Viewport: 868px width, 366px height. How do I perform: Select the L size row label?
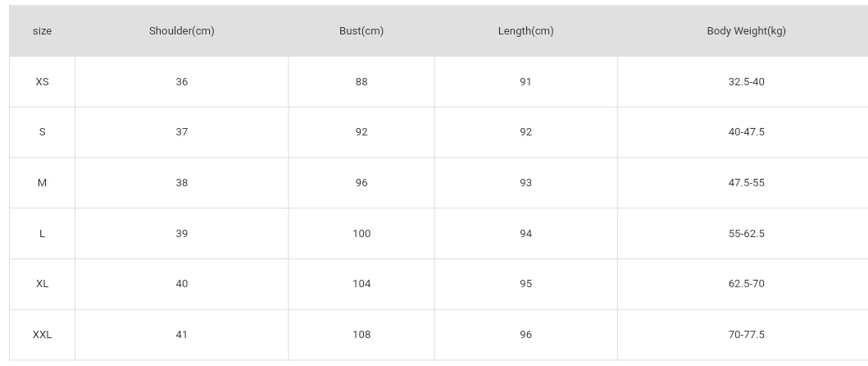tap(42, 234)
